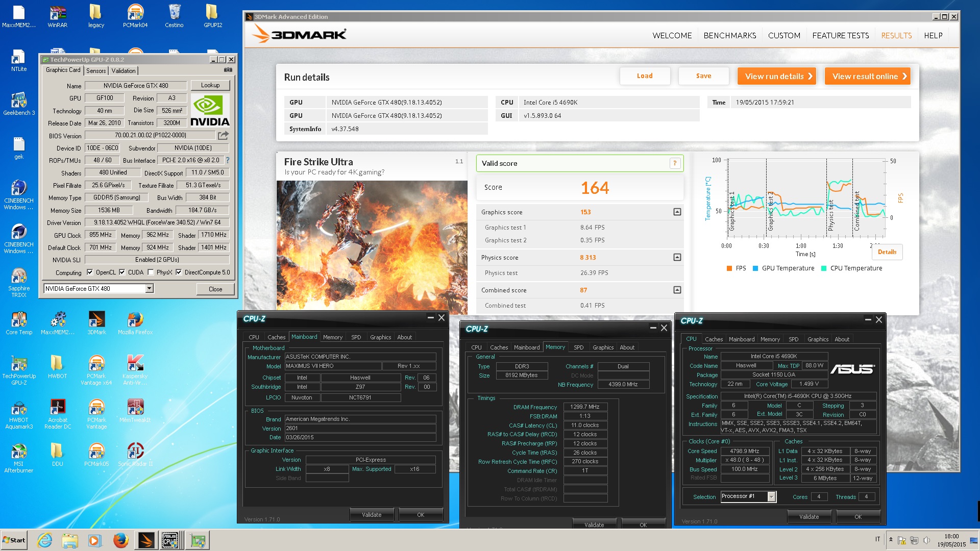Open GPU selection dropdown in GPU-Z

(149, 289)
